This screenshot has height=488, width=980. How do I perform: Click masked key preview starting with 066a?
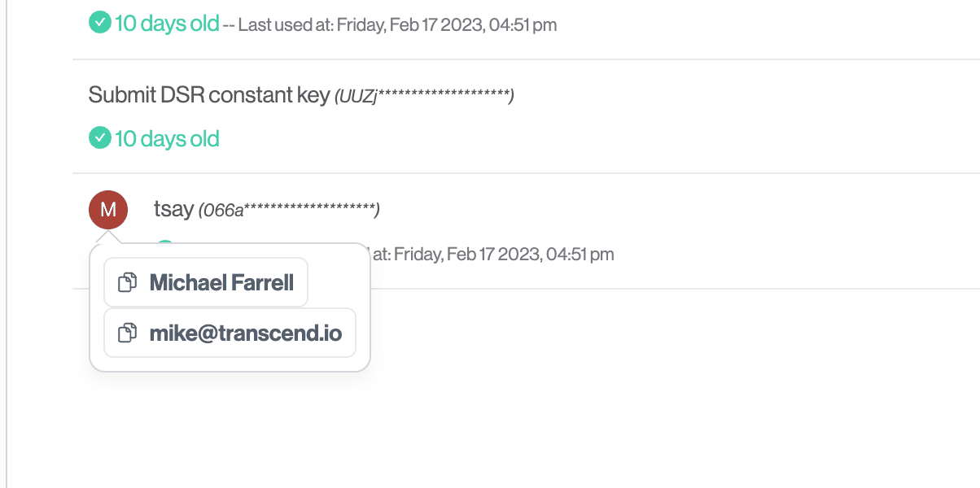click(x=290, y=211)
